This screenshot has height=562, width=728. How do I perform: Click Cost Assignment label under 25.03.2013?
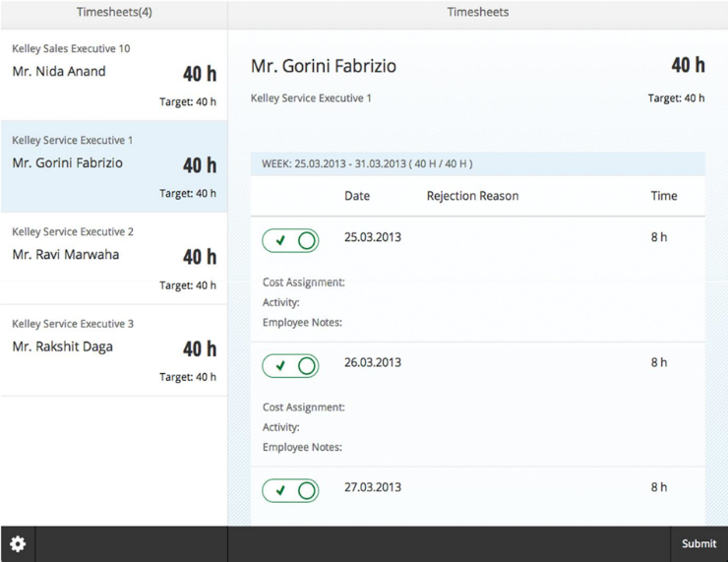pos(304,282)
